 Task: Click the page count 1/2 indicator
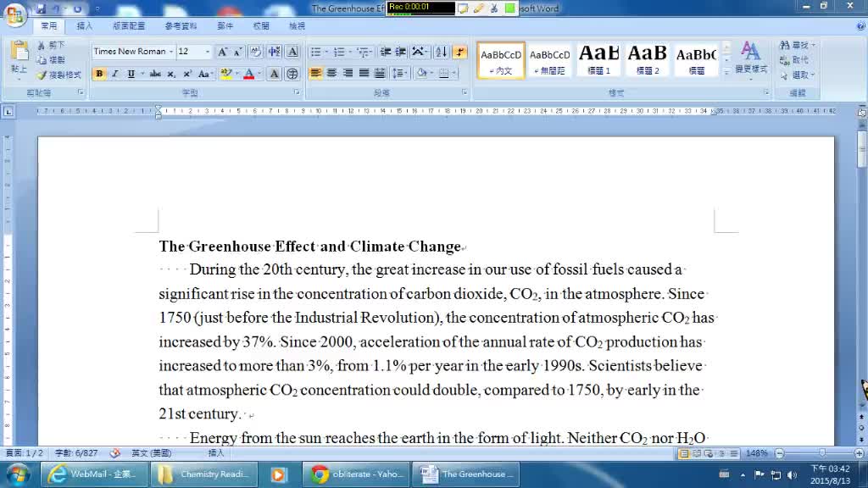25,453
